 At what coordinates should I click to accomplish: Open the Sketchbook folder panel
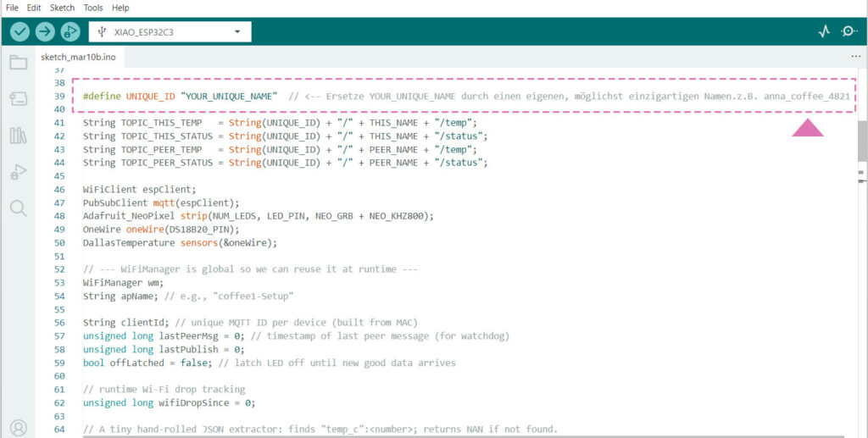pos(18,63)
